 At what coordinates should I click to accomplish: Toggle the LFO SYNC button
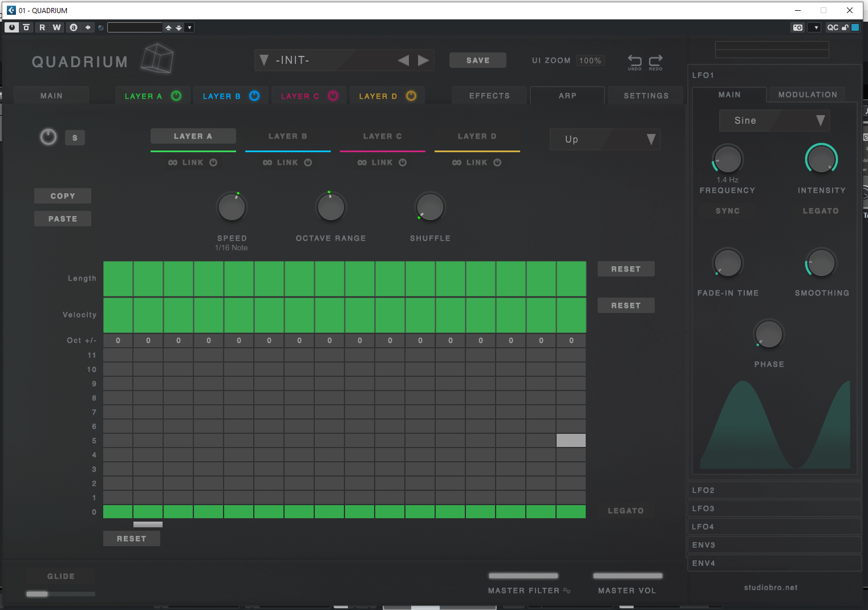pyautogui.click(x=728, y=210)
